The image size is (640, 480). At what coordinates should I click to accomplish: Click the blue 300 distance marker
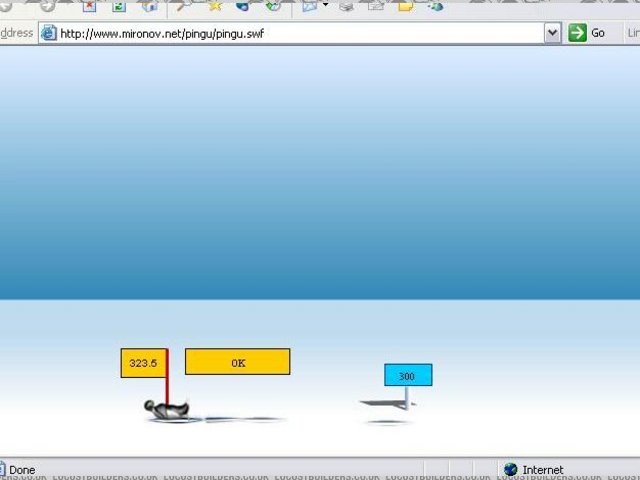pyautogui.click(x=407, y=376)
